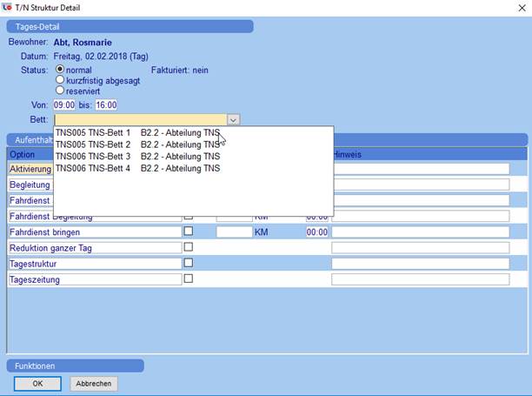Click the bis end time field

coord(106,104)
